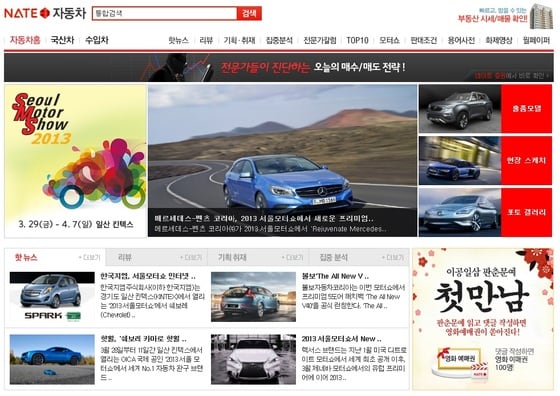This screenshot has height=396, width=560.
Task: Open the 2013 서울모터쇼서 New headline
Action: click(x=341, y=339)
